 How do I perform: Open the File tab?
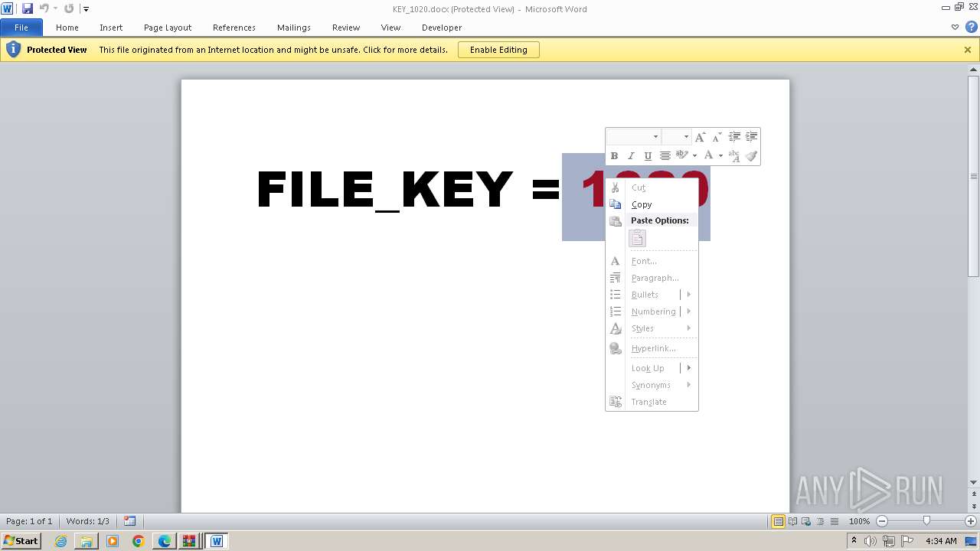point(21,28)
